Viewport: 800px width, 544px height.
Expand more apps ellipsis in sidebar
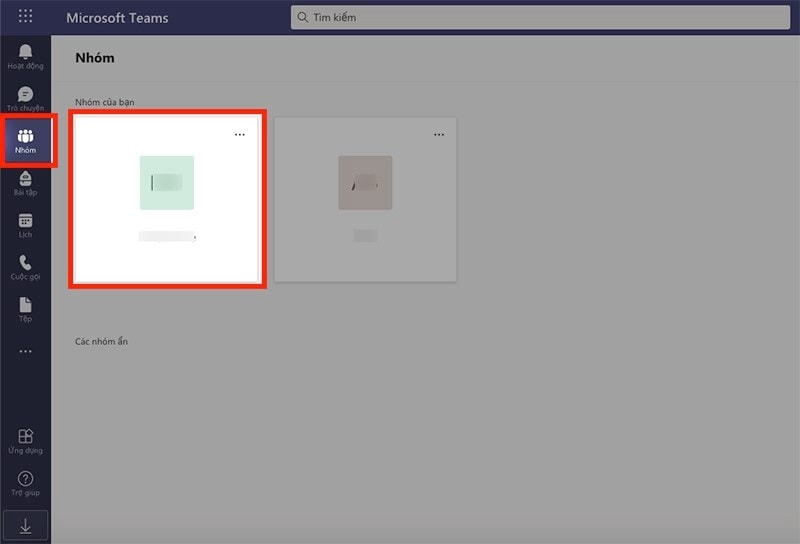[25, 352]
